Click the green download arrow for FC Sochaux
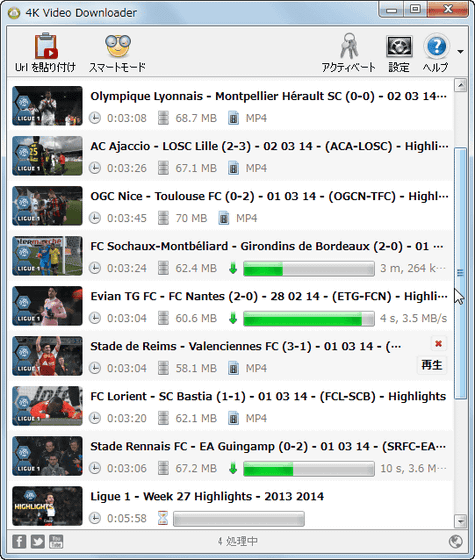Screen dimensions: 475x560 click(x=233, y=268)
